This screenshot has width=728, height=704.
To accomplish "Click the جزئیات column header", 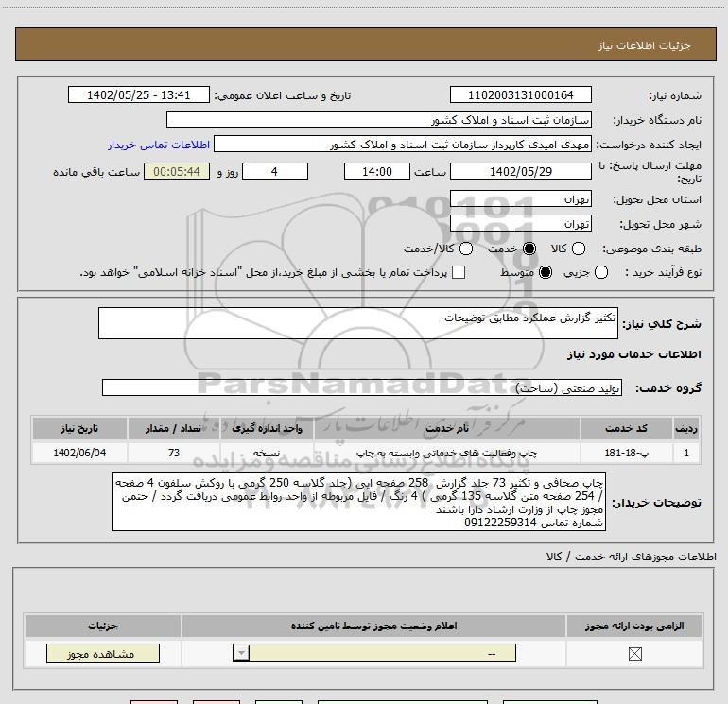I will coord(103,626).
